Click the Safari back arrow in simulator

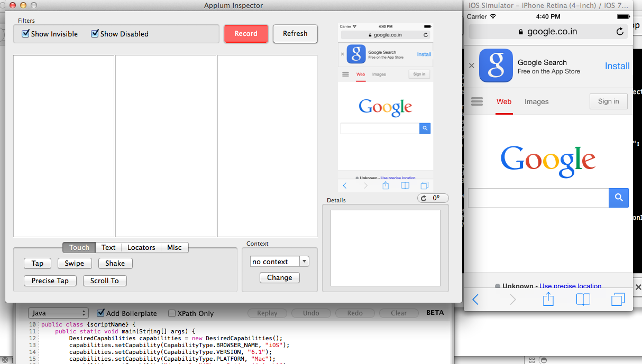pos(475,300)
